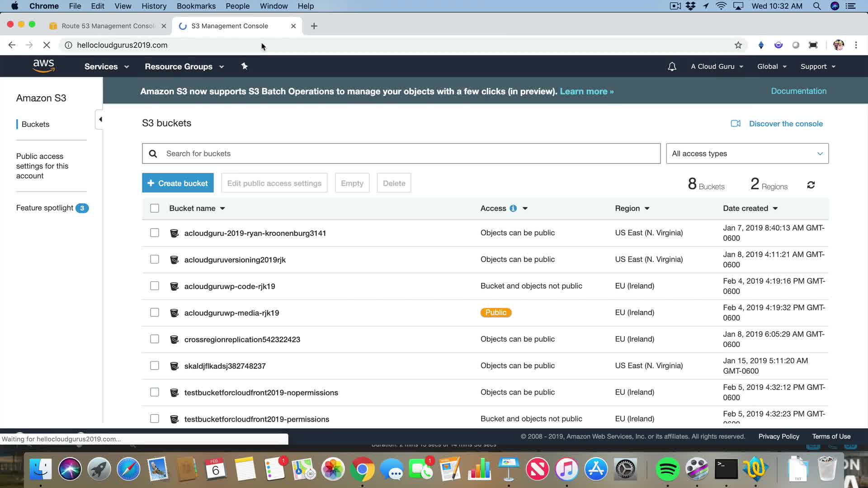
Task: Collapse sidebar with the left arrow handle
Action: click(x=100, y=119)
